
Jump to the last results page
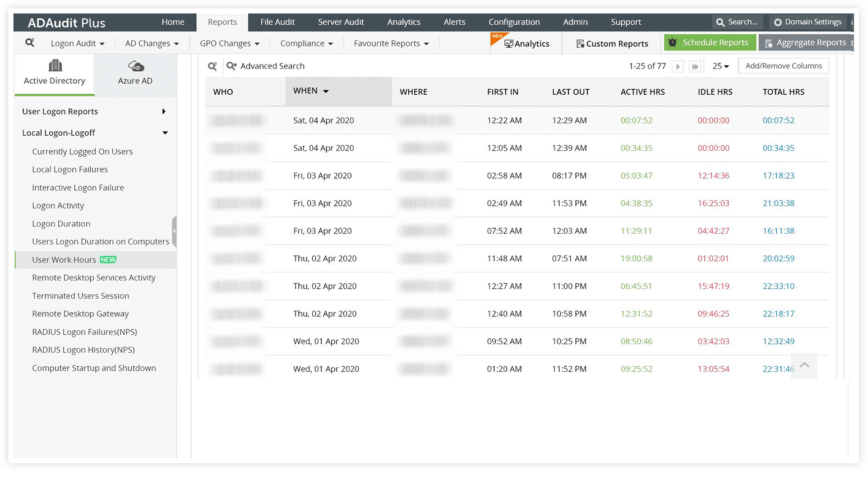pos(695,66)
